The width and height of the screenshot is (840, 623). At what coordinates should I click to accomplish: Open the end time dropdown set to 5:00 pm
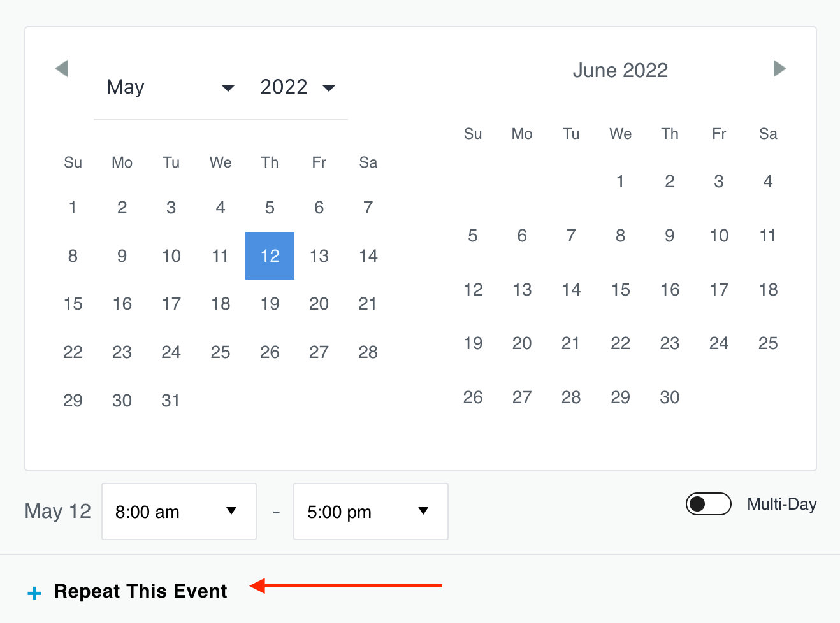tap(370, 511)
